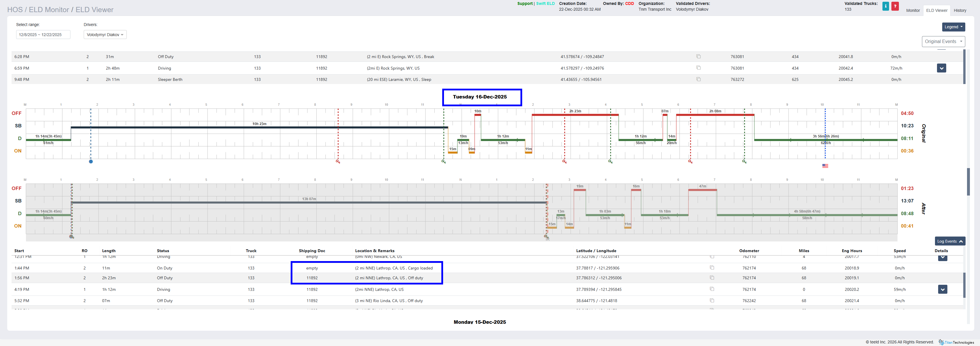Viewport: 980px width, 346px height.
Task: Copy coordinates for the 9:48 PM Sleeper Berth row
Action: click(x=698, y=79)
